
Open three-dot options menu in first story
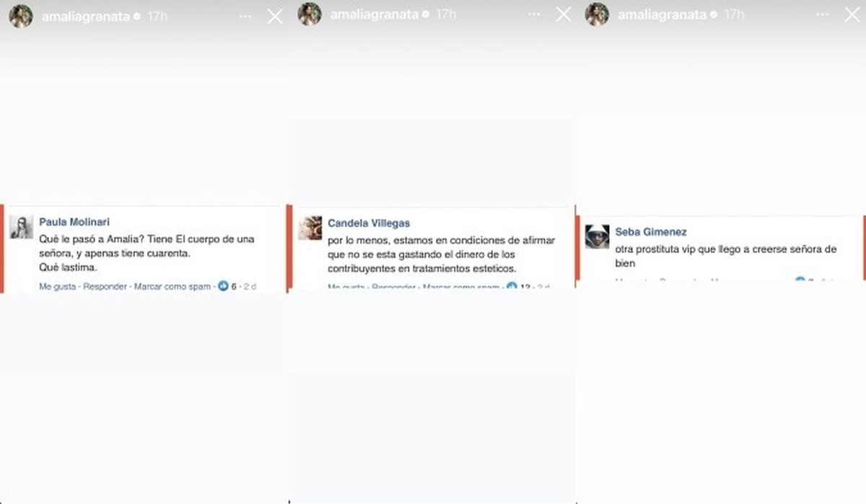246,16
